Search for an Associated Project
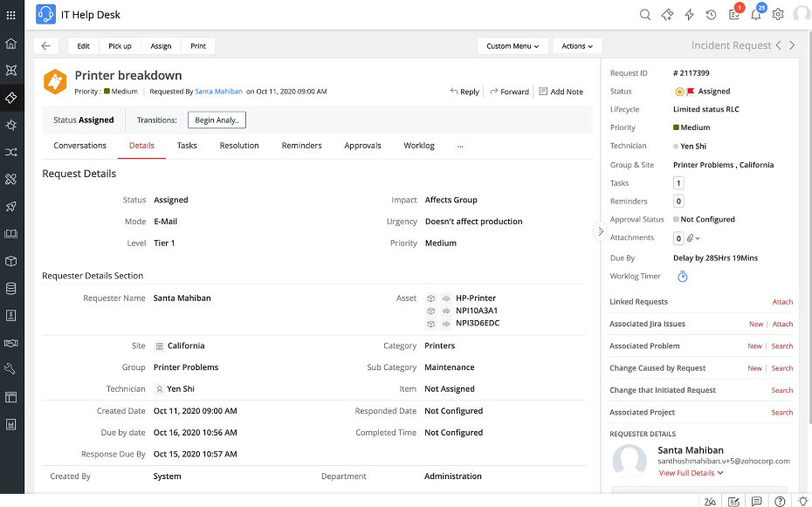Viewport: 812px width, 507px height. pos(782,413)
